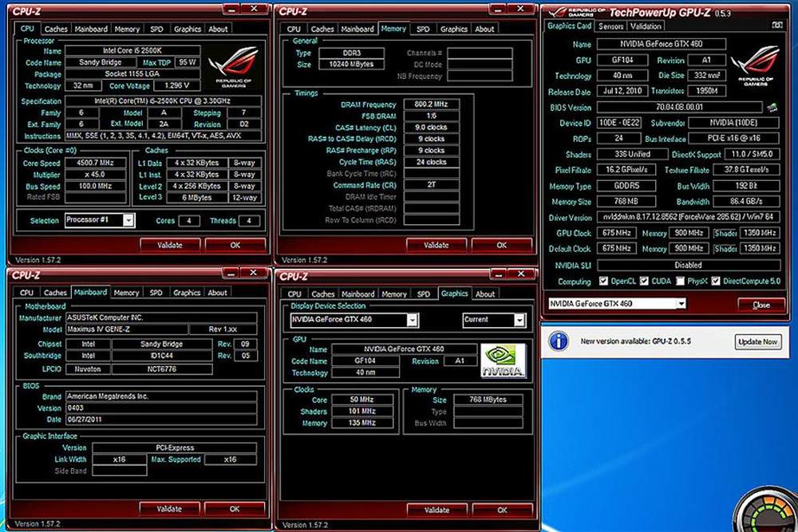This screenshot has width=798, height=532.
Task: Click the Driver Version field in GPU-Z
Action: click(x=689, y=217)
